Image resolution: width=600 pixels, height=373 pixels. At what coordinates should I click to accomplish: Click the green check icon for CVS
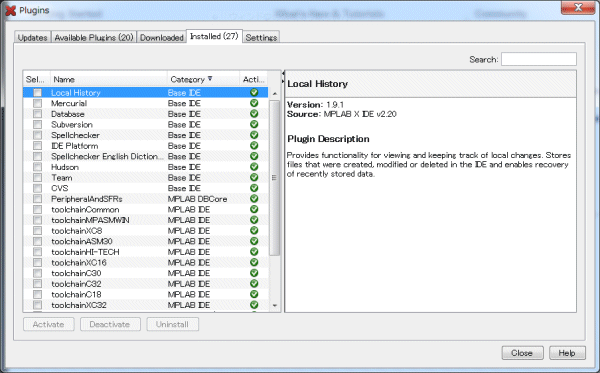254,188
